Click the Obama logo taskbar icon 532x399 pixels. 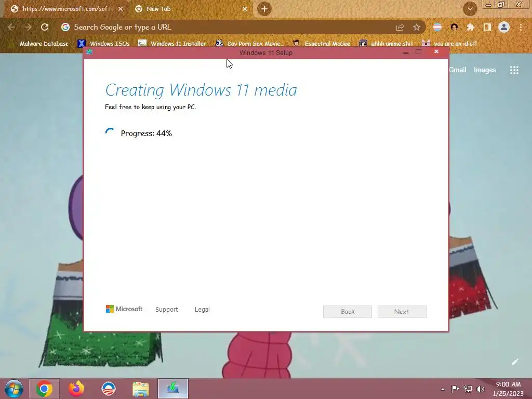pyautogui.click(x=109, y=389)
